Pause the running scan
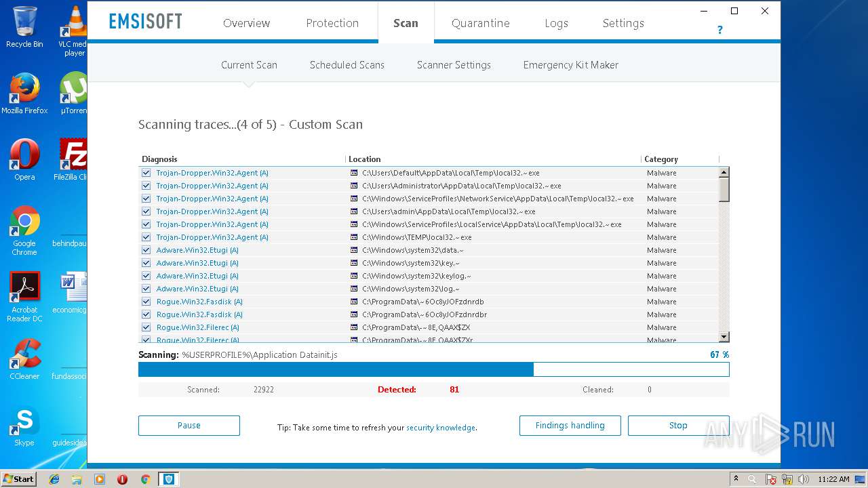The width and height of the screenshot is (868, 488). [x=189, y=426]
